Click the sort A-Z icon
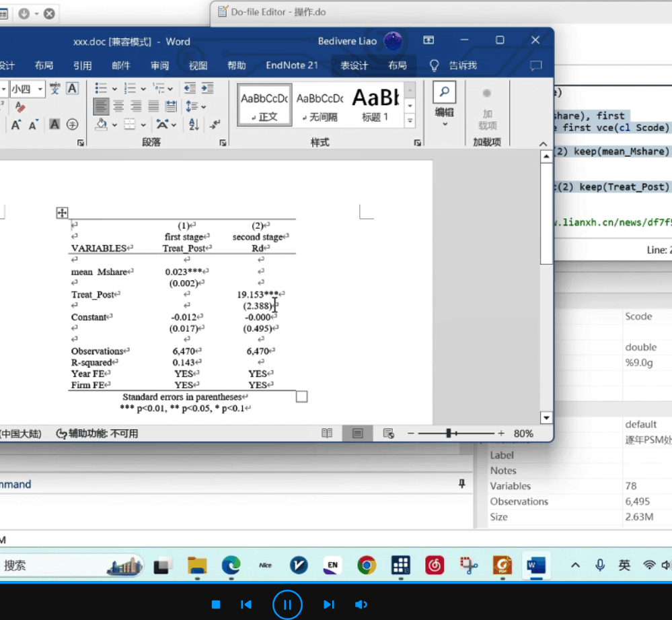This screenshot has width=672, height=620. coord(194,124)
